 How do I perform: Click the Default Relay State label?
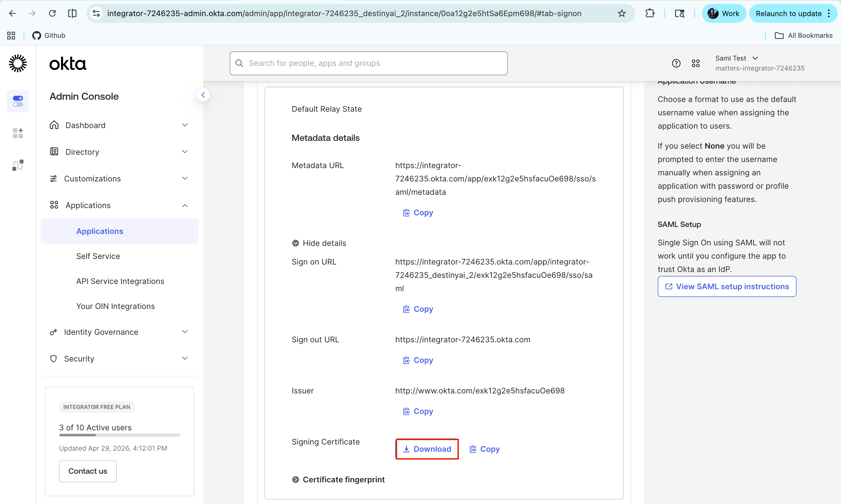tap(326, 109)
